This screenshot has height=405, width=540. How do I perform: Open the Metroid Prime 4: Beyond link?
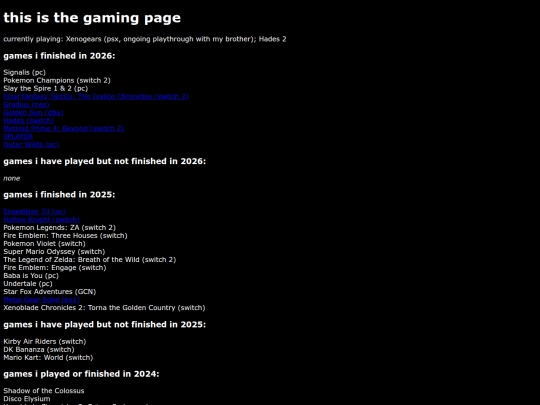coord(64,128)
